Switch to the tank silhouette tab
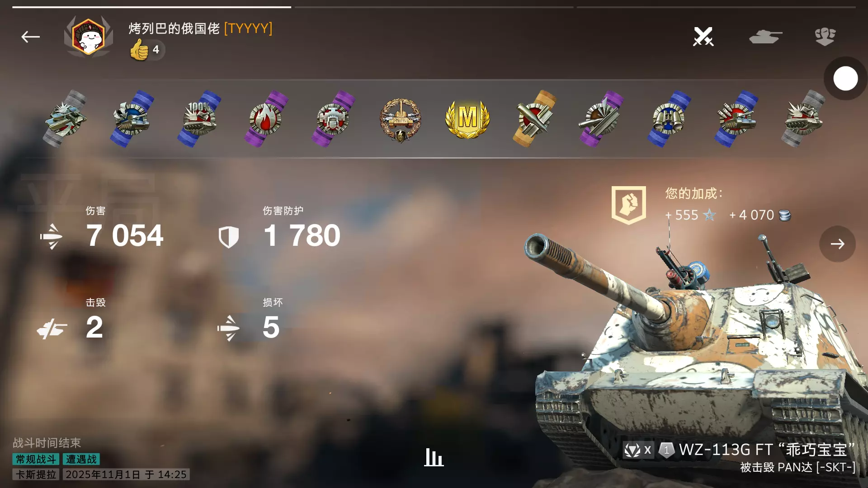This screenshot has height=488, width=868. (765, 37)
